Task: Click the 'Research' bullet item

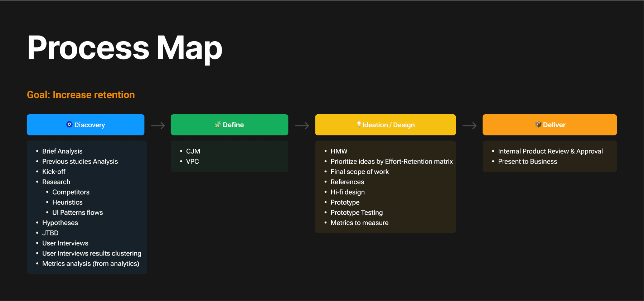Action: pyautogui.click(x=56, y=182)
